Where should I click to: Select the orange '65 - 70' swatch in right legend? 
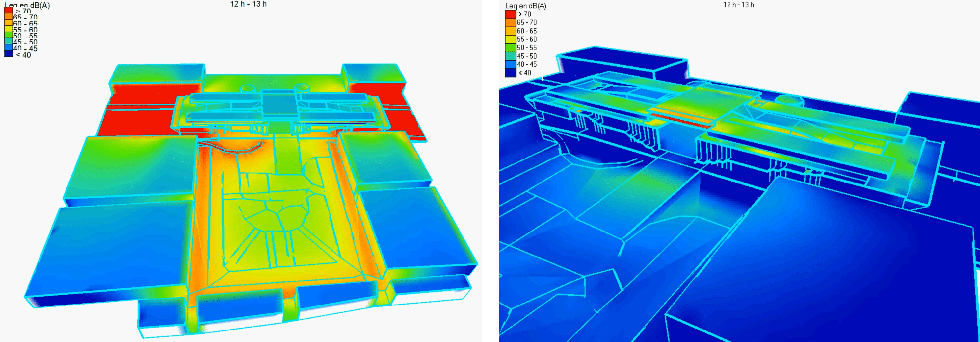511,22
